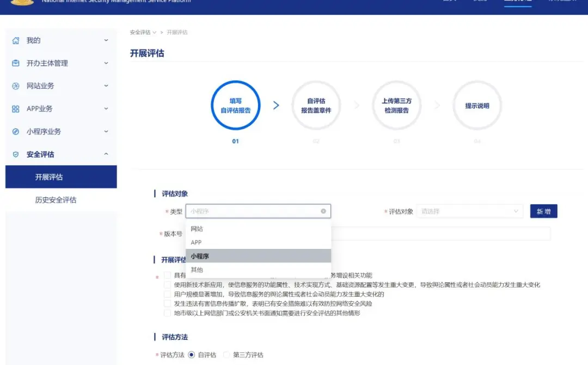Clear the 类型 field with the X icon
The height and width of the screenshot is (365, 588).
click(323, 211)
